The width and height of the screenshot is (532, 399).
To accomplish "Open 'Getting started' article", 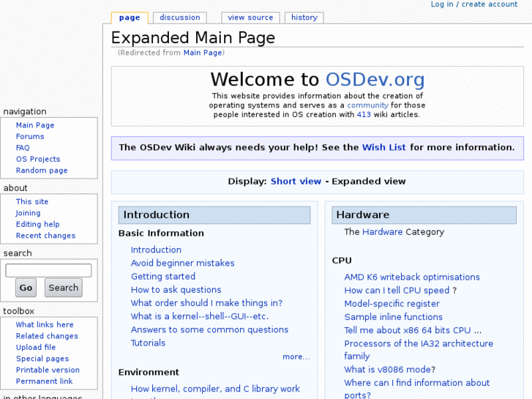I will tap(163, 277).
